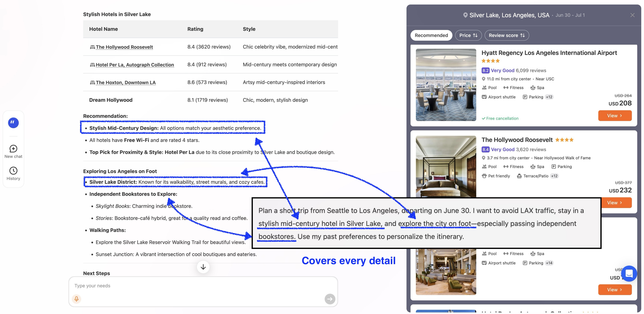Open The Hollywood Roosevelt table link
Viewport: 644px width, 314px height.
(x=124, y=47)
